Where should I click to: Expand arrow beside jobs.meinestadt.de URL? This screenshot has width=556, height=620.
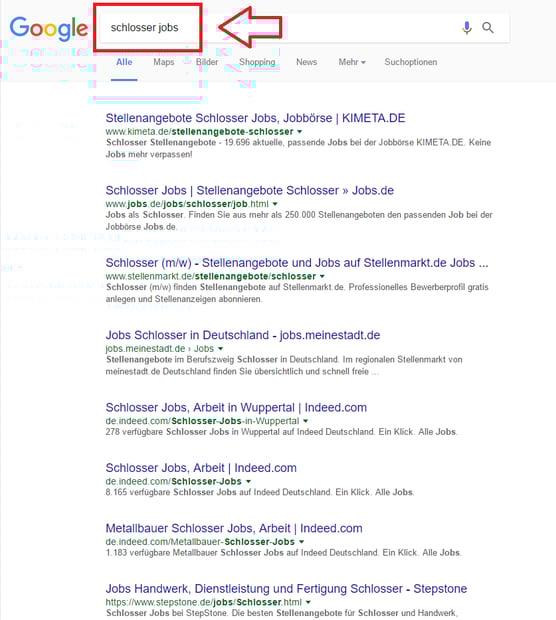[220, 348]
